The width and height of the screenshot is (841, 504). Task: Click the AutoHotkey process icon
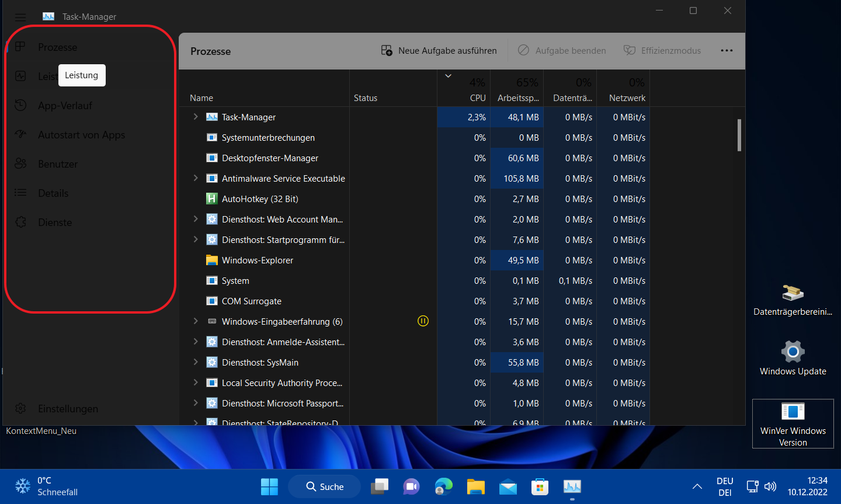(x=212, y=199)
